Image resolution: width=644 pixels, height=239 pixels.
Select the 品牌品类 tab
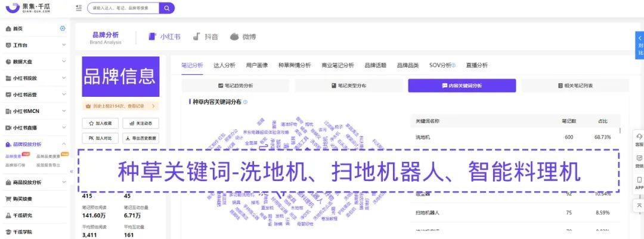[x=408, y=65]
